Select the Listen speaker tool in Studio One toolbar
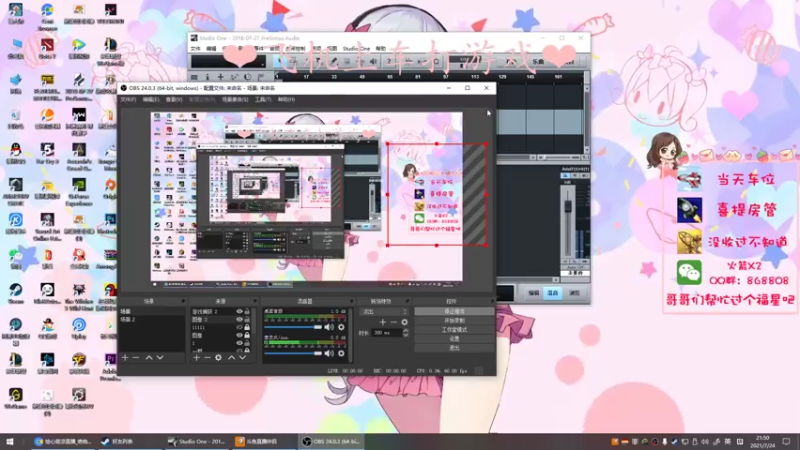Screen dimensions: 800x450 [x=373, y=62]
